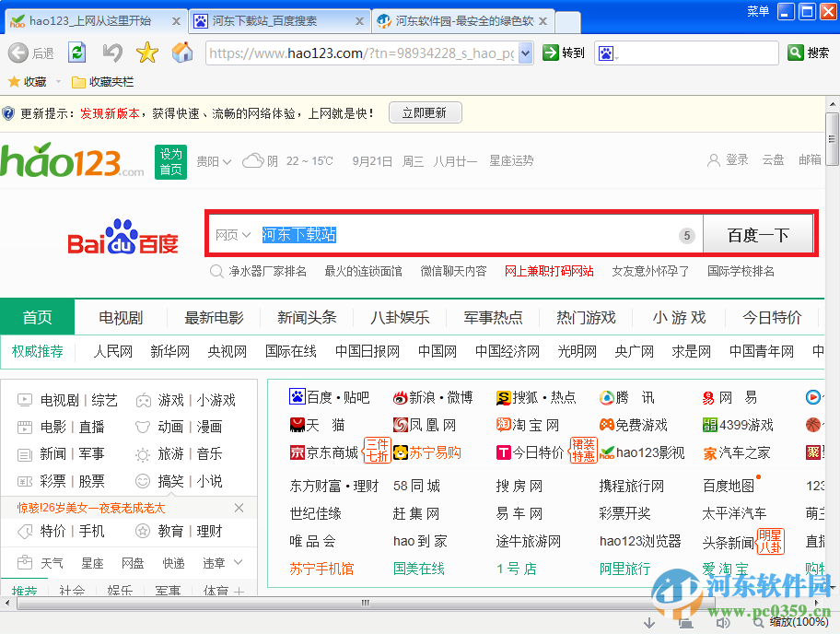Click the favorites star icon

[x=147, y=53]
